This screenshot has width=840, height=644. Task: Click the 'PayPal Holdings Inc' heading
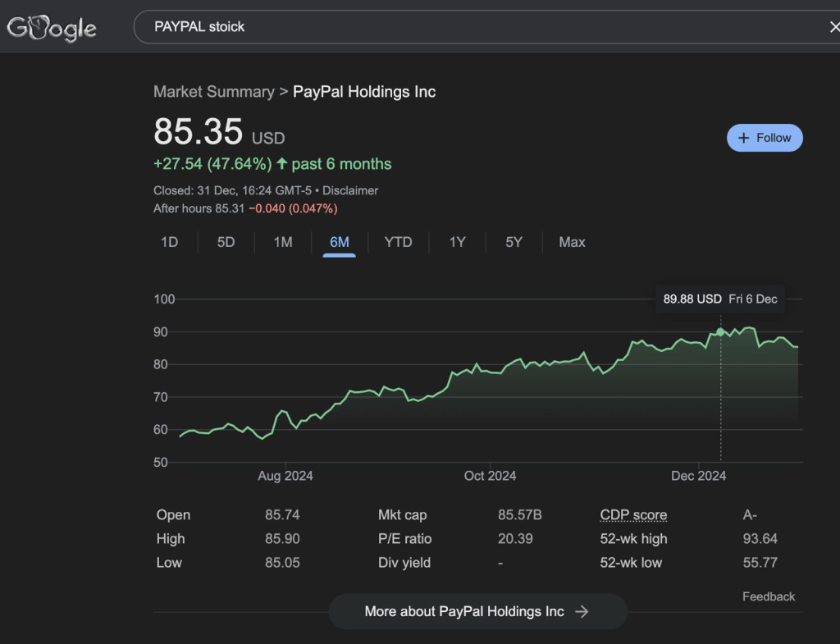[364, 92]
